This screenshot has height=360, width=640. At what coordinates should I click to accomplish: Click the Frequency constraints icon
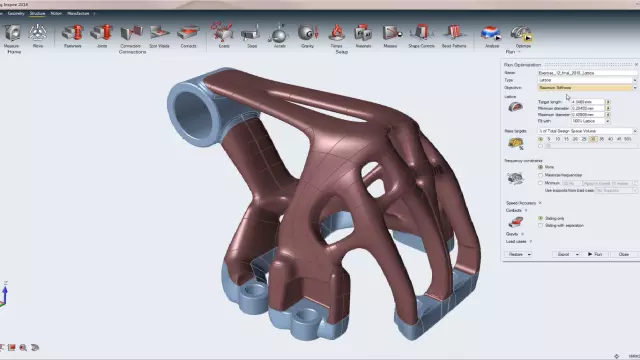pyautogui.click(x=515, y=178)
